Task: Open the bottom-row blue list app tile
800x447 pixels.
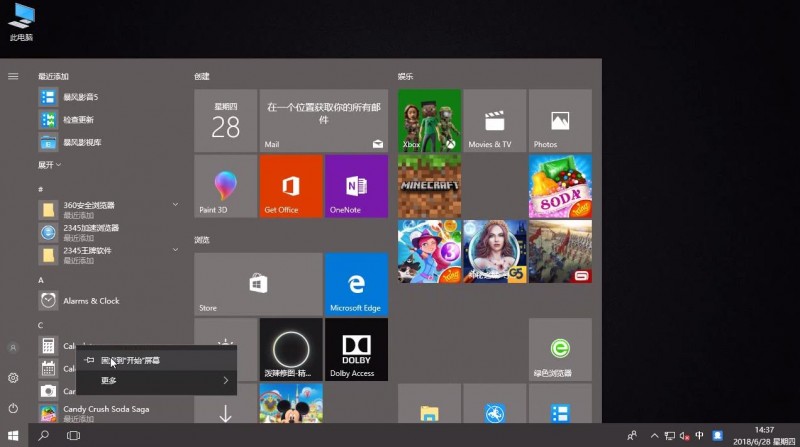Action: [560, 403]
